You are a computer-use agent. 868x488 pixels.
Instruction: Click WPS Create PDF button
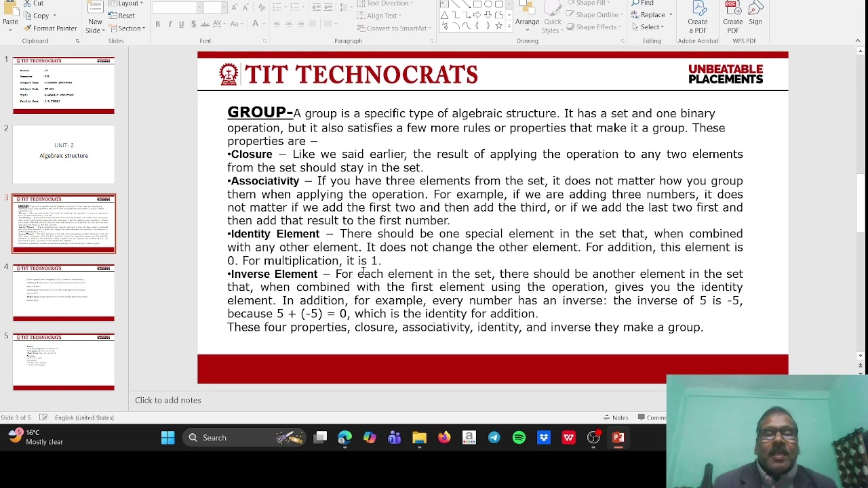(733, 17)
